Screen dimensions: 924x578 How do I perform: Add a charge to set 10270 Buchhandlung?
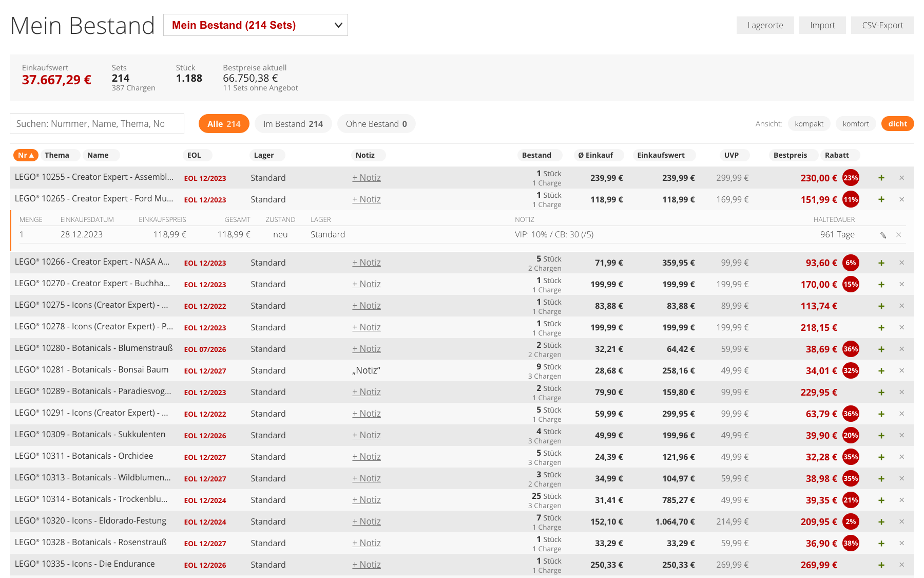pyautogui.click(x=881, y=284)
